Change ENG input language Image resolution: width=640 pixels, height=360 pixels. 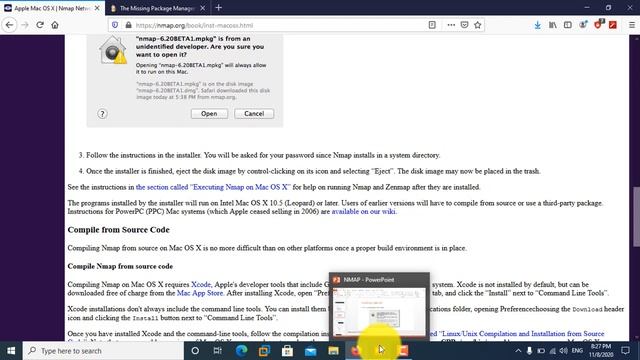[x=577, y=351]
